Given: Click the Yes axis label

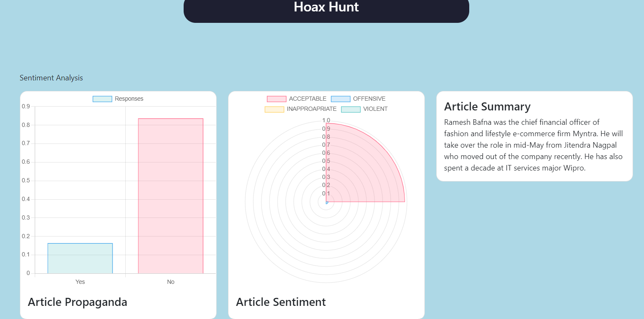Looking at the screenshot, I should (x=80, y=281).
